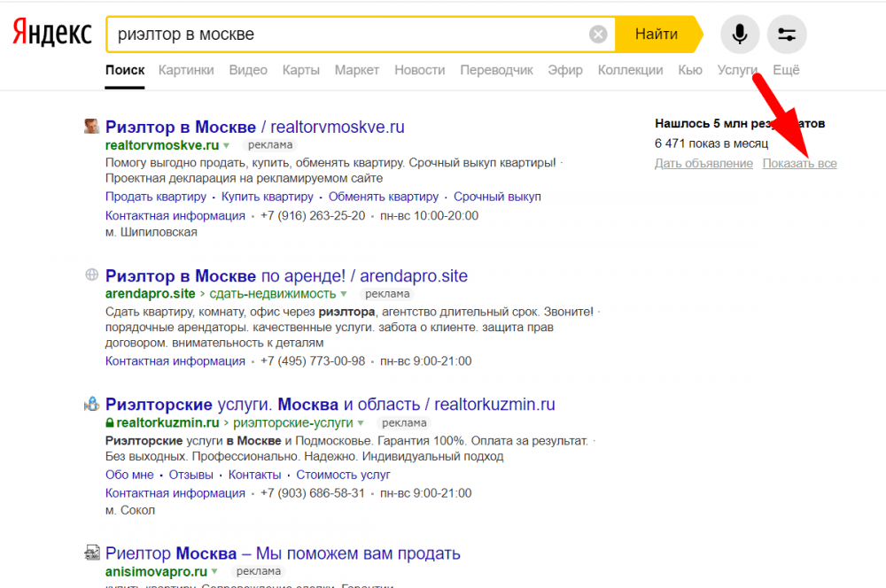The width and height of the screenshot is (886, 588).
Task: Open the сдать-недвижимость breadcrumb link
Action: [x=273, y=294]
